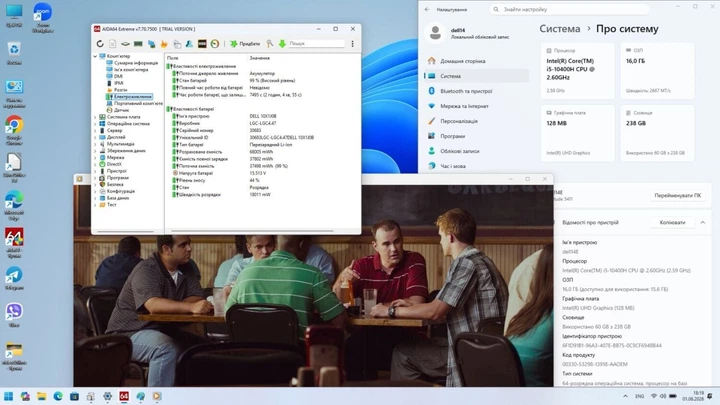Click the AIDA64 Refresh toolbar icon
Viewport: 720px width, 405px height.
coord(100,44)
